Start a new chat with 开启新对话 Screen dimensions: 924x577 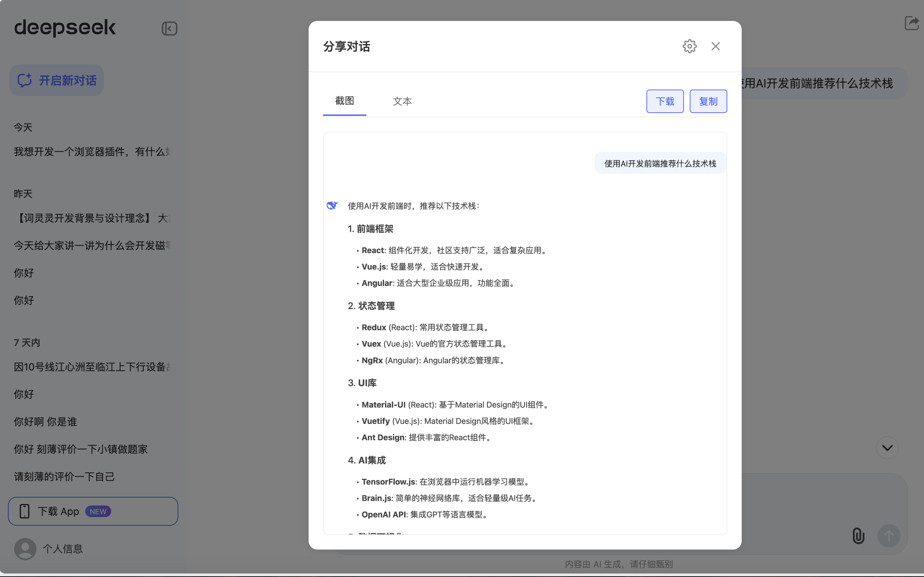point(57,80)
